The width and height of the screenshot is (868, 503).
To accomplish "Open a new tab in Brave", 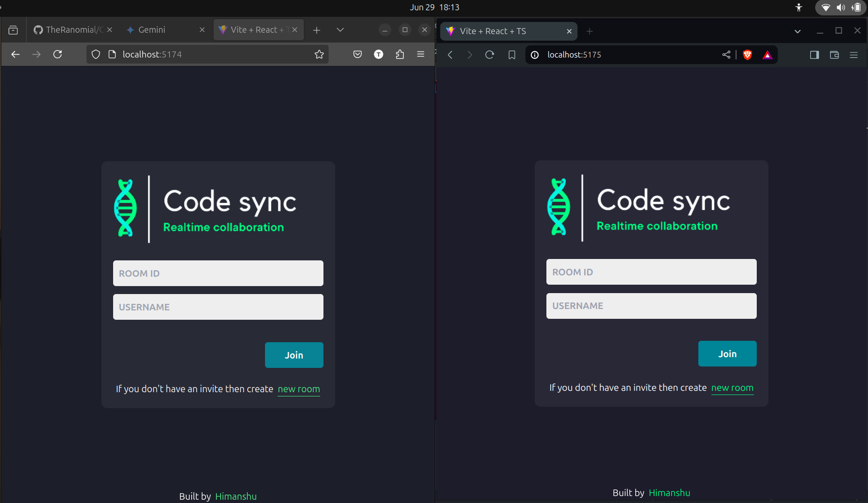I will [589, 31].
